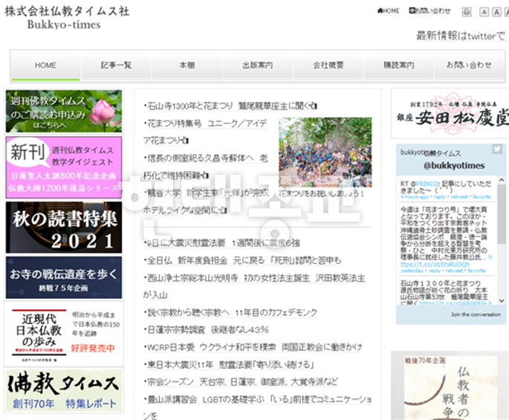The image size is (509, 420).
Task: Open the 新刊 教学ダイジェスト pink banner
Action: coord(64,167)
